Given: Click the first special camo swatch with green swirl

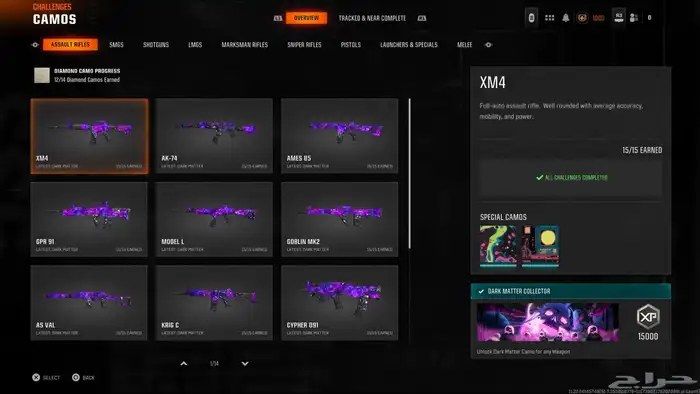Looking at the screenshot, I should tap(498, 246).
